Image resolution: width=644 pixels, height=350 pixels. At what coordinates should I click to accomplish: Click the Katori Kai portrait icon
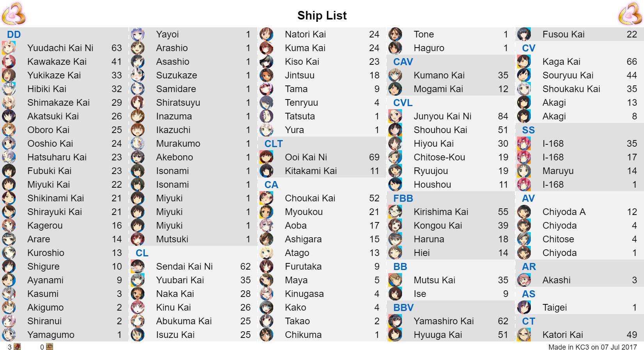click(x=524, y=335)
